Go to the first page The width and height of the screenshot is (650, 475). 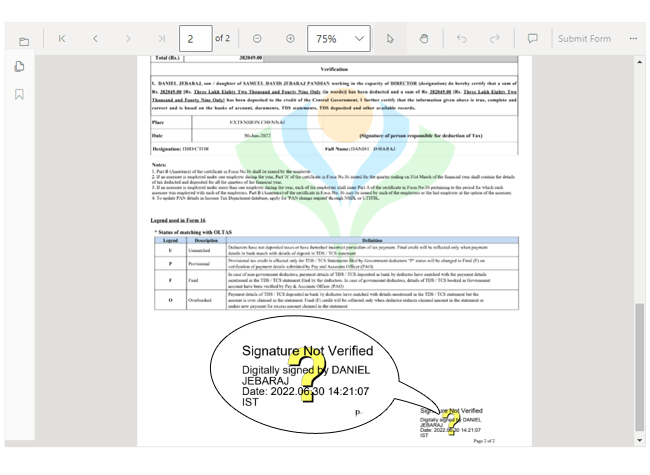coord(62,39)
